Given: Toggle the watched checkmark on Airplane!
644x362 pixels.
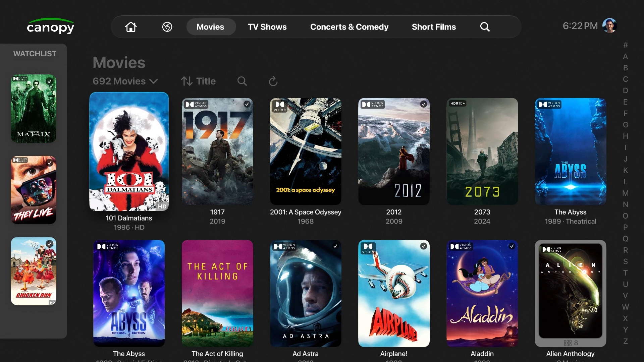Looking at the screenshot, I should [424, 246].
